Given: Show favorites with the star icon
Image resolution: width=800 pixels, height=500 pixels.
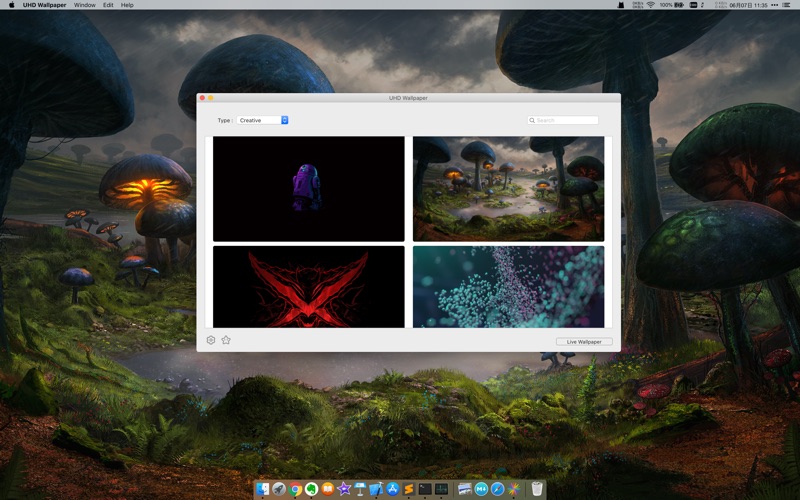Looking at the screenshot, I should tap(226, 340).
